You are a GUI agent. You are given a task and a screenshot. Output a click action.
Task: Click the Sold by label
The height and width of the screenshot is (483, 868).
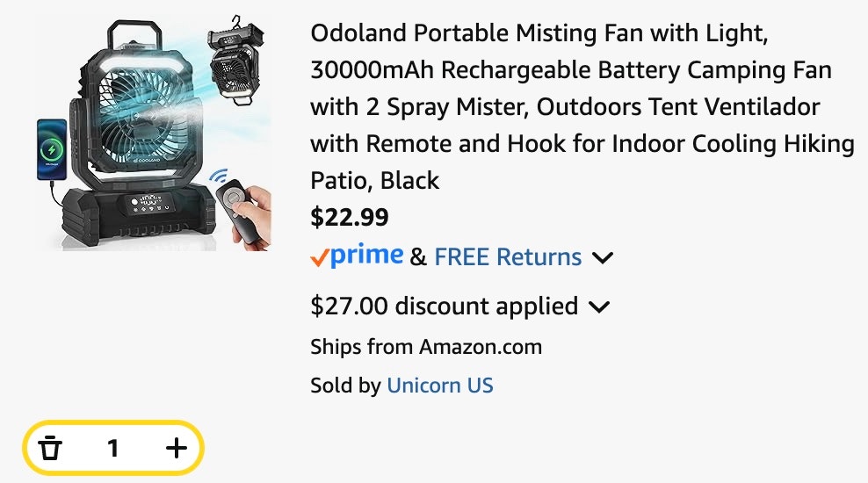coord(345,385)
